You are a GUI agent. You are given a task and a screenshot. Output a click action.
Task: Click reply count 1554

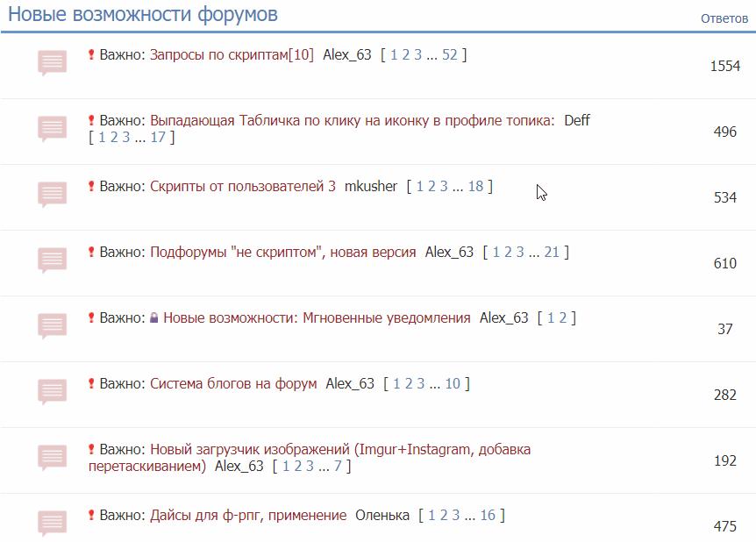(x=724, y=66)
